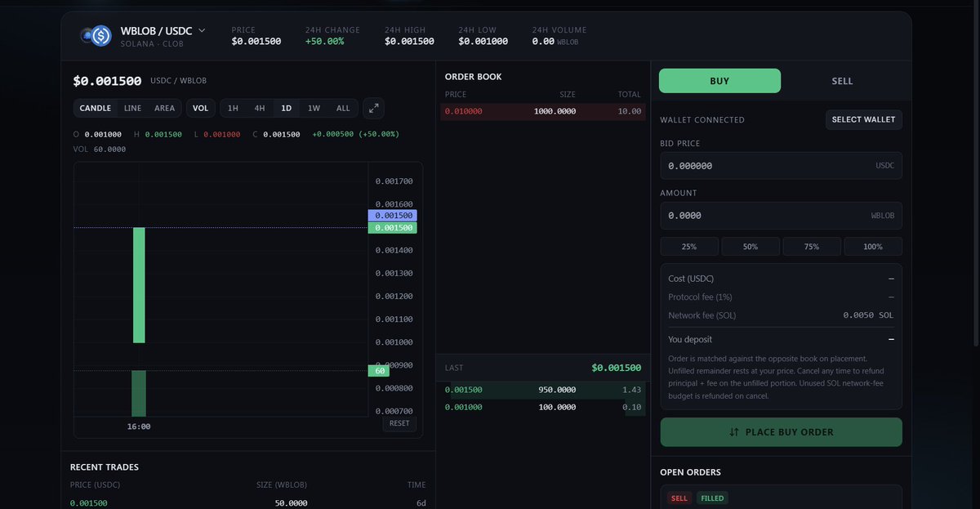Set amount to 25%
The height and width of the screenshot is (509, 980).
point(689,246)
